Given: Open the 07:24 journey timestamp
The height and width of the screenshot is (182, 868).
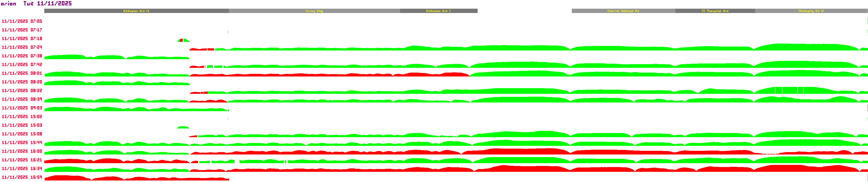Looking at the screenshot, I should (22, 47).
